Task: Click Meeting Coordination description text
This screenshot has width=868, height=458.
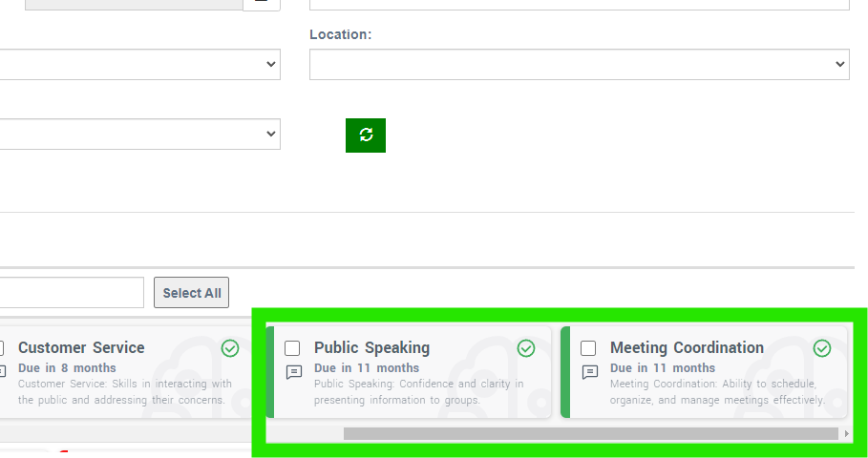Action: click(717, 391)
